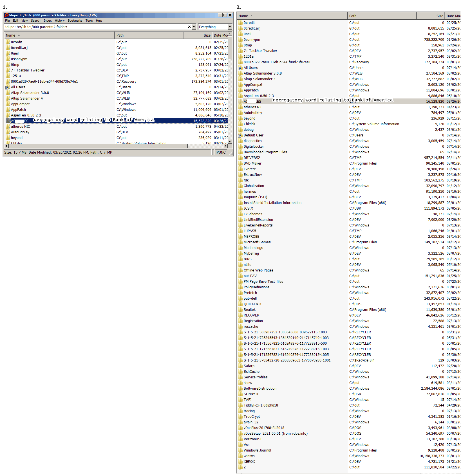Open the Tools menu
This screenshot has width=463, height=476.
[x=89, y=21]
